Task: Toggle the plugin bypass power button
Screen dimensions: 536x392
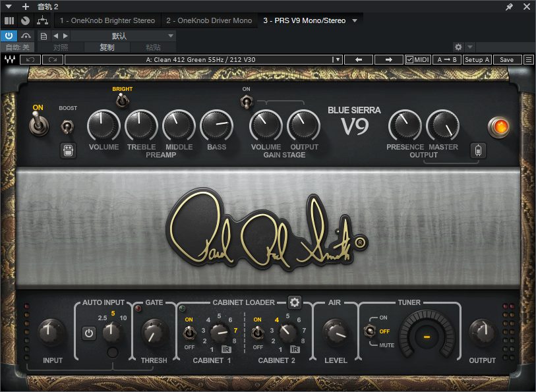Action: pyautogui.click(x=9, y=36)
